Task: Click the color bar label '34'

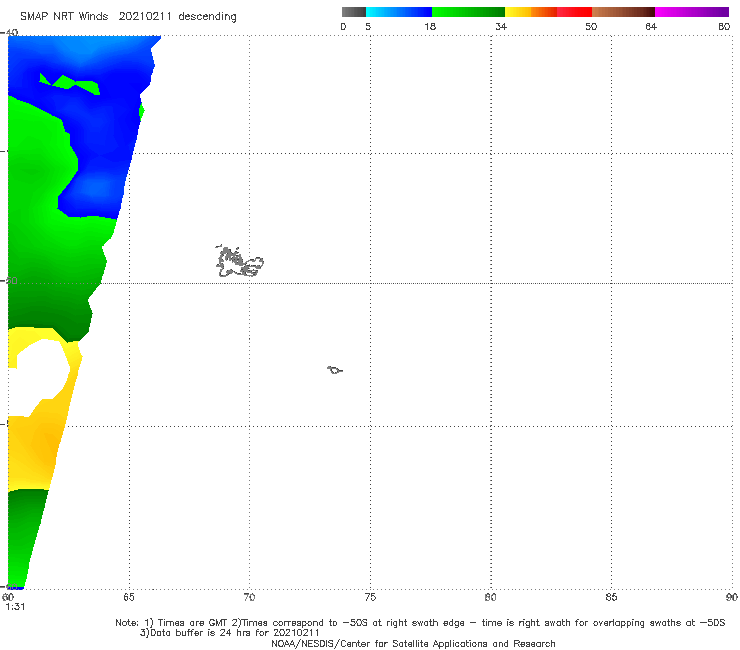Action: (x=501, y=26)
